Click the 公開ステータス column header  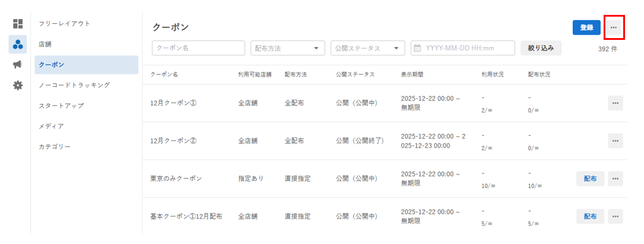click(x=355, y=75)
